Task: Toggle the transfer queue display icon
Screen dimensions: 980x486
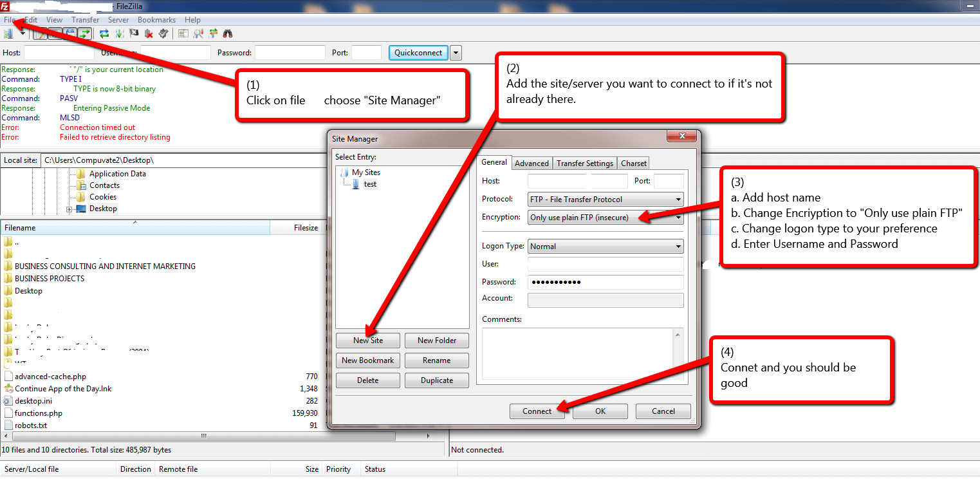Action: 84,33
